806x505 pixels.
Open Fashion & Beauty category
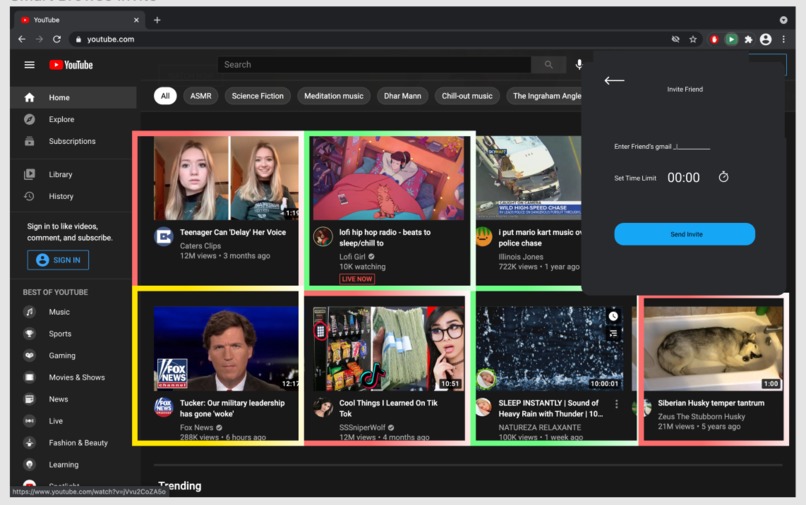tap(73, 443)
